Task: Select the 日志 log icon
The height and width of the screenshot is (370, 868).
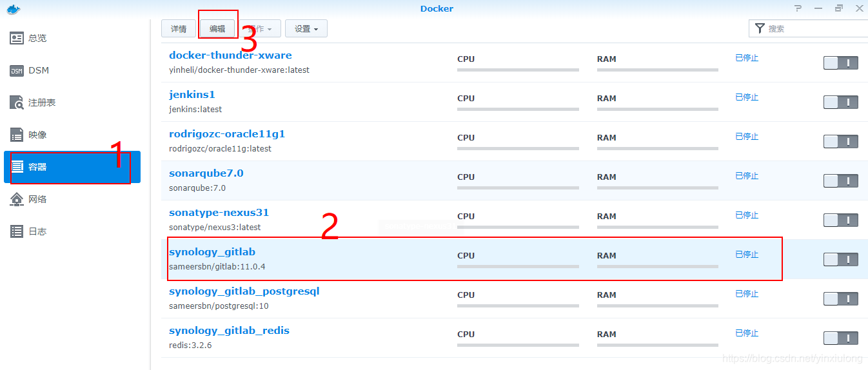Action: (x=17, y=231)
